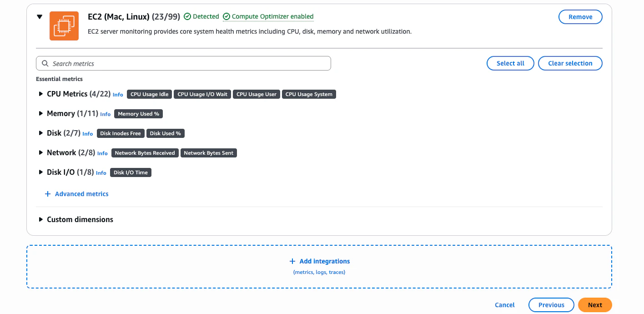644x314 pixels.
Task: Click the EC2 (Mac, Linux) title
Action: click(x=119, y=16)
